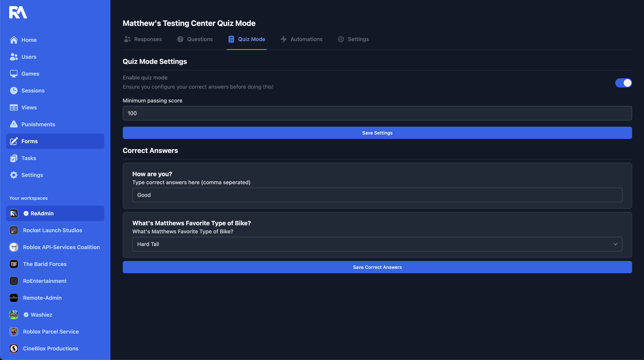Click the chevron arrow on bike dropdown

(615, 244)
